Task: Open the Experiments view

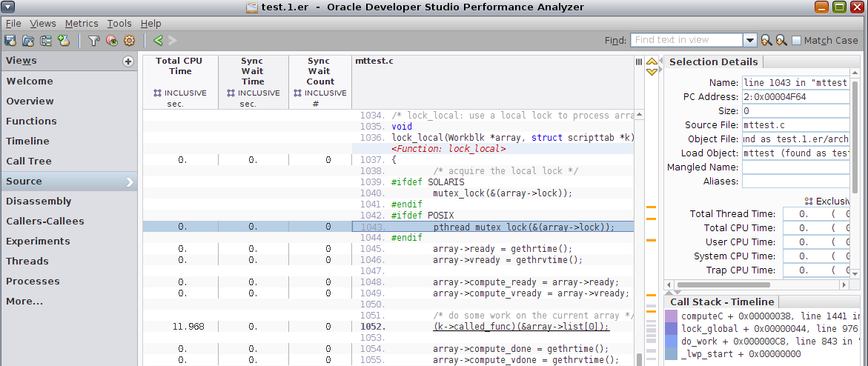Action: pyautogui.click(x=69, y=241)
